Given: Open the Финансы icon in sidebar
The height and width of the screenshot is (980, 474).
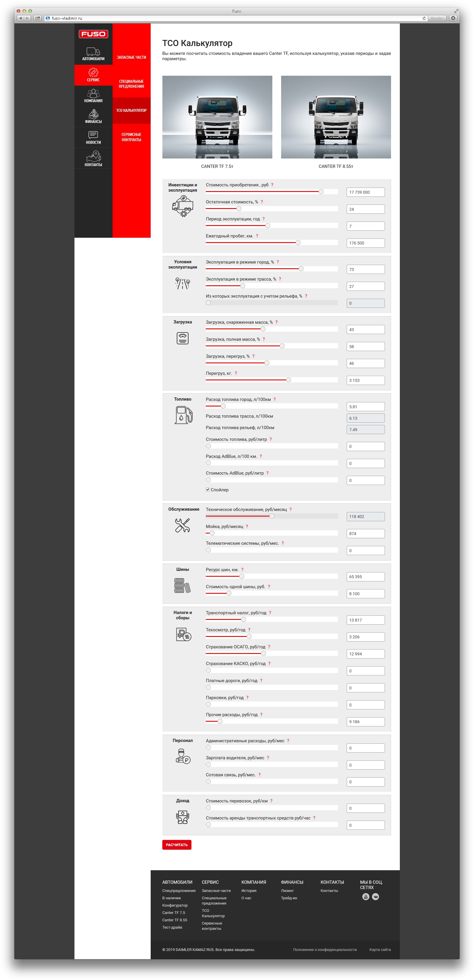Looking at the screenshot, I should point(93,114).
